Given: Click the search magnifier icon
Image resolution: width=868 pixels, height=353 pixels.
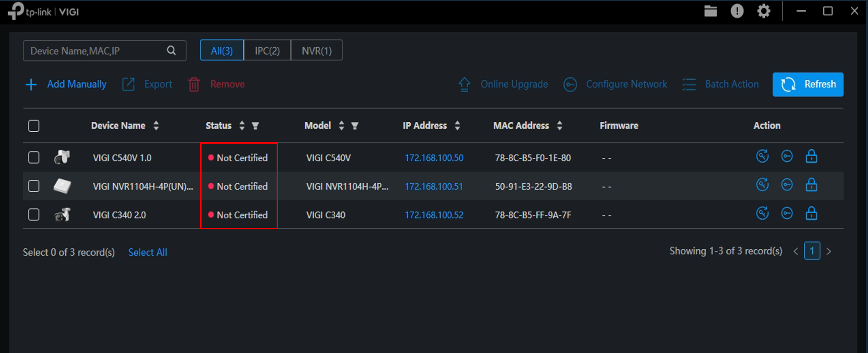Looking at the screenshot, I should tap(172, 50).
